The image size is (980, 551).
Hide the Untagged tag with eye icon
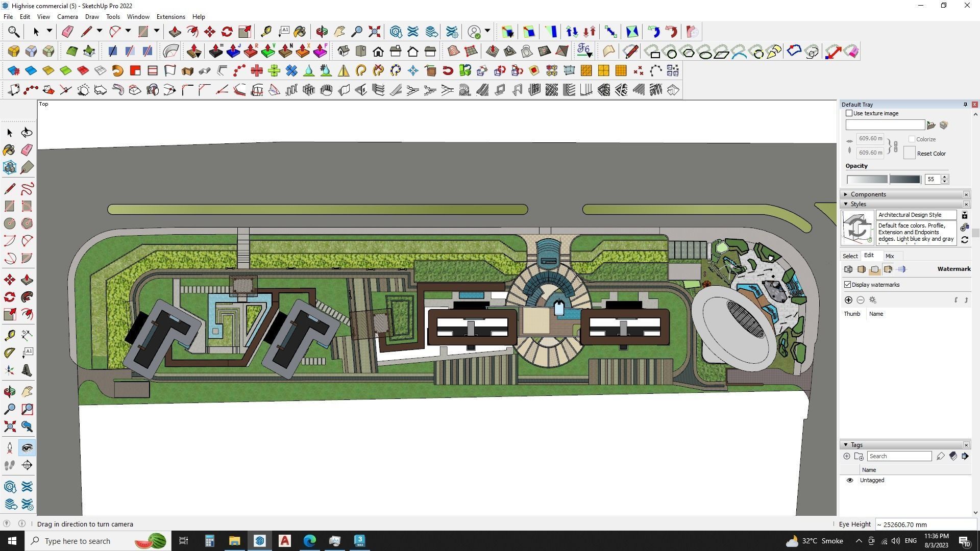[850, 480]
